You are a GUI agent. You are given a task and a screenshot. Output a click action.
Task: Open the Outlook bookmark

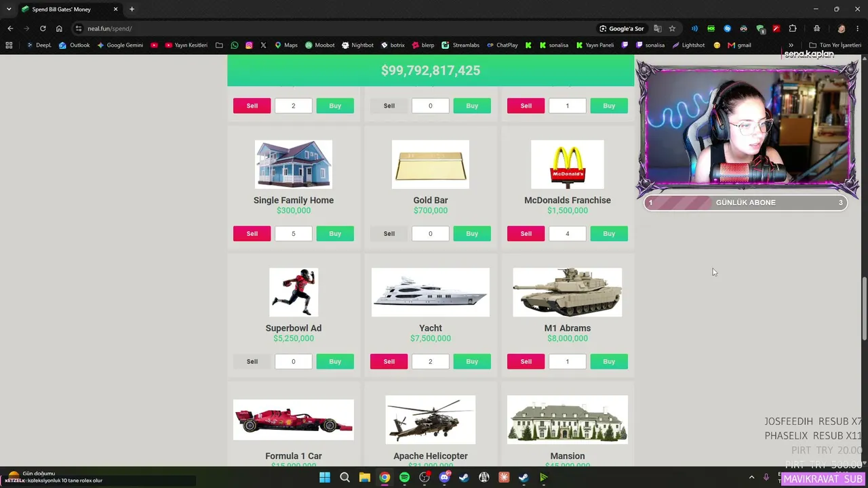74,45
